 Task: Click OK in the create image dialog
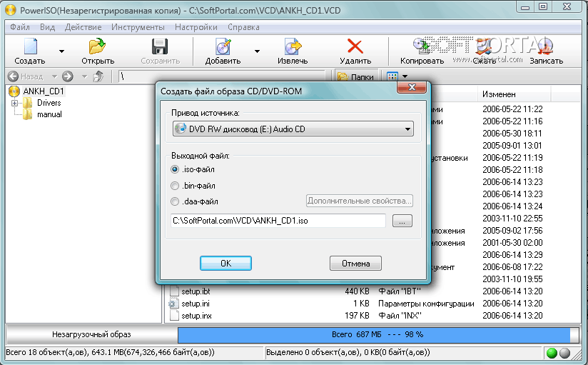click(x=225, y=264)
